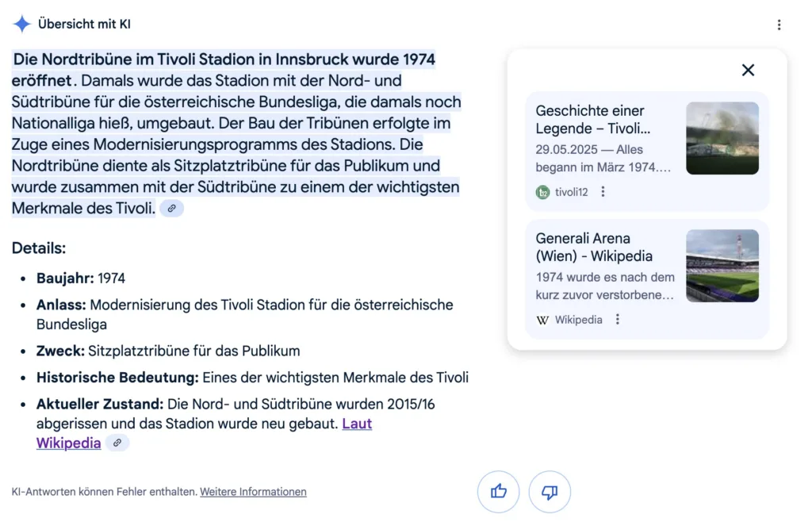Screen dimensions: 812x522
Task: Click the blue AI sparkle icon
Action: click(x=21, y=24)
